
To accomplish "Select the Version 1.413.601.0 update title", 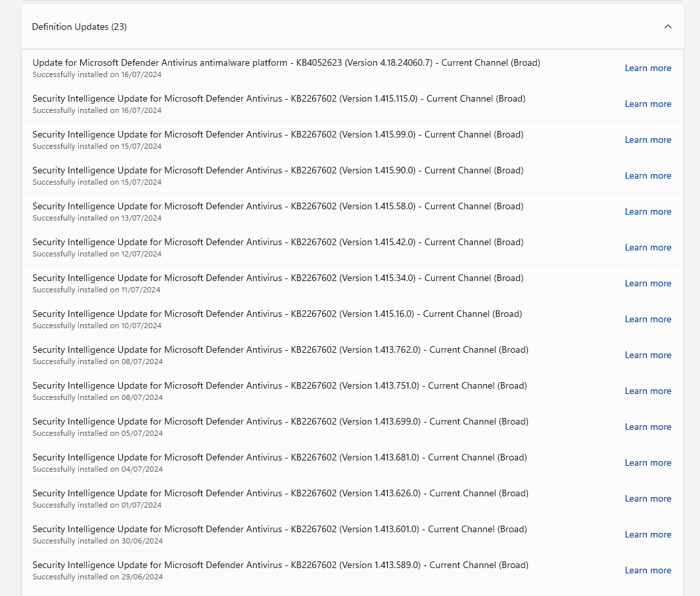I will 280,530.
